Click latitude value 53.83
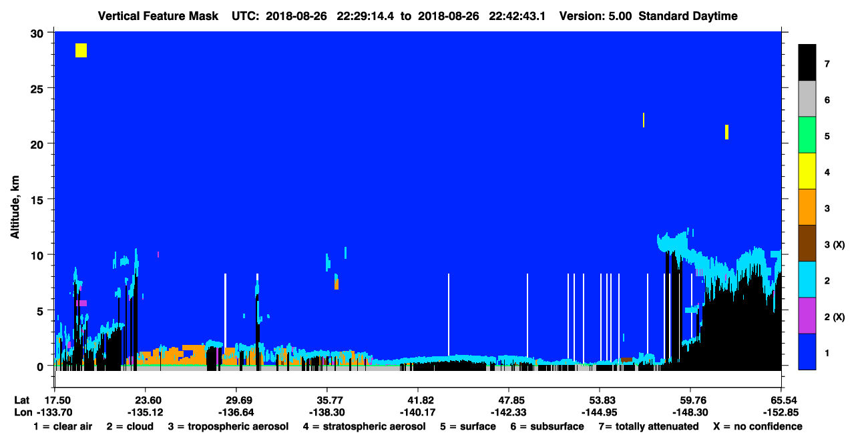The image size is (868, 445). (x=600, y=400)
